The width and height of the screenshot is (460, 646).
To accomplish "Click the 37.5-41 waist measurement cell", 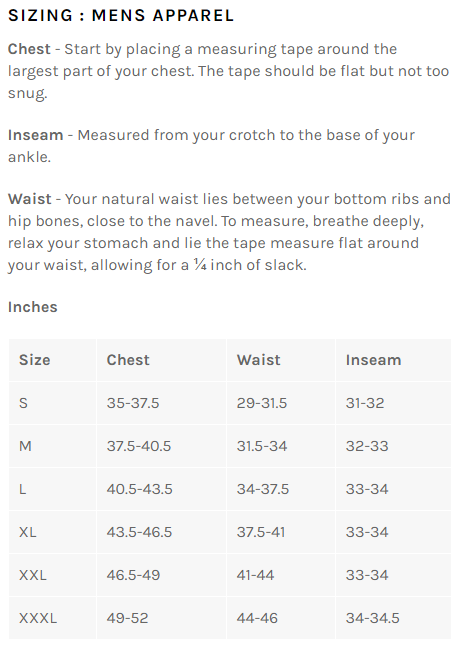I will [x=261, y=532].
